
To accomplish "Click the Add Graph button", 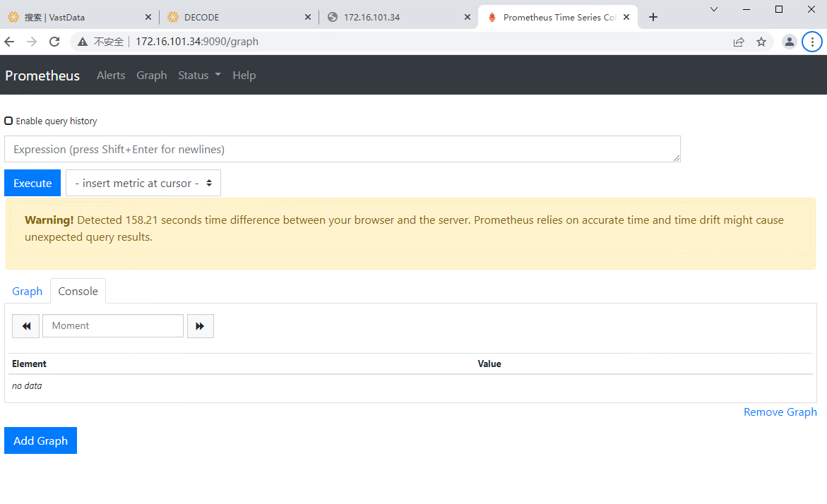I will click(41, 440).
